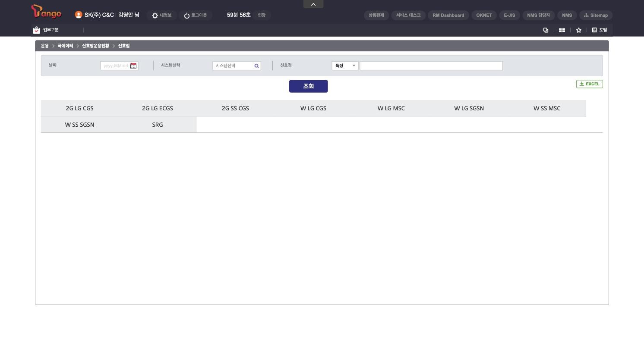The height and width of the screenshot is (350, 644).
Task: Click 신호망운용현황 in the breadcrumb
Action: [x=95, y=46]
